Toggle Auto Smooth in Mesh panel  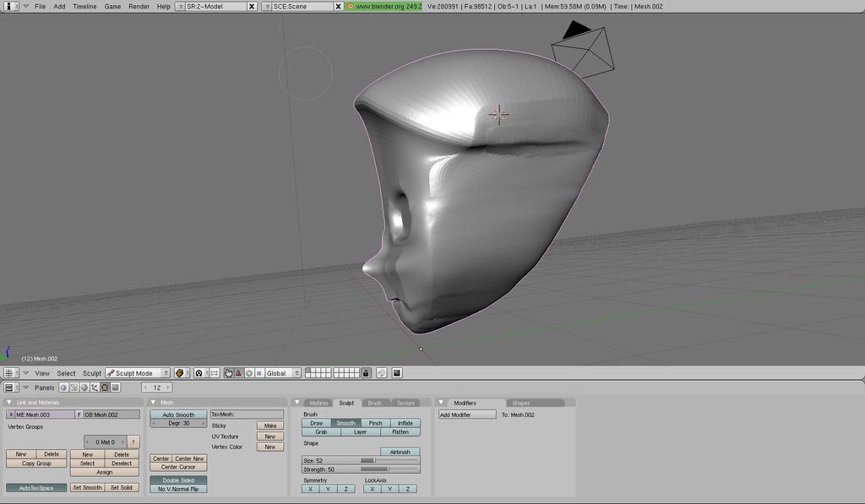click(x=178, y=415)
